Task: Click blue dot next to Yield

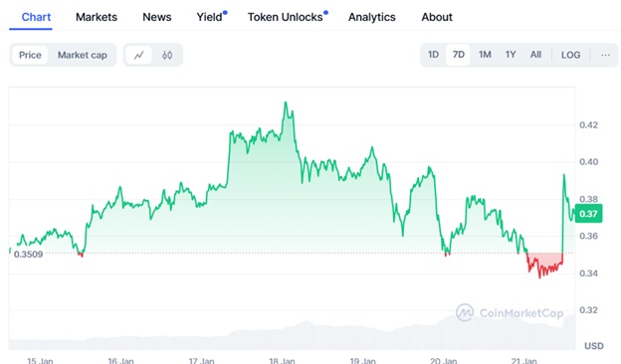Action: [x=225, y=13]
